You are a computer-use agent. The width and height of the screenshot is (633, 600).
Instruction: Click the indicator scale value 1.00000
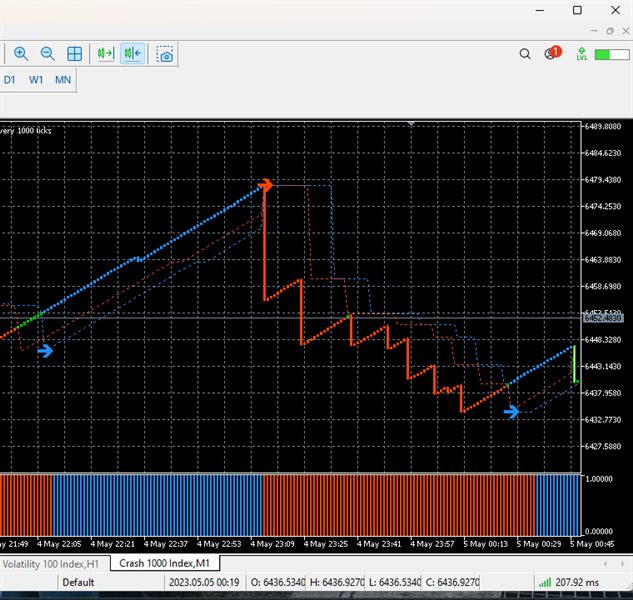pos(599,479)
